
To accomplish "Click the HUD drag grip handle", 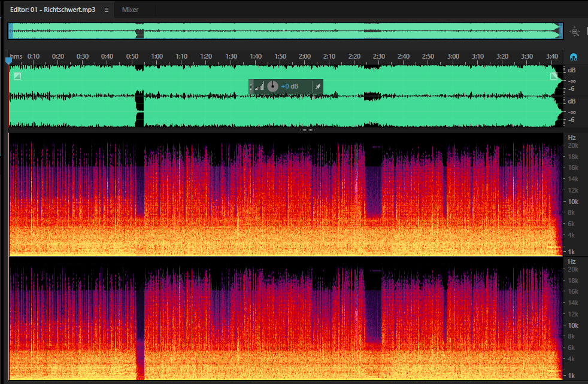I will pyautogui.click(x=251, y=87).
